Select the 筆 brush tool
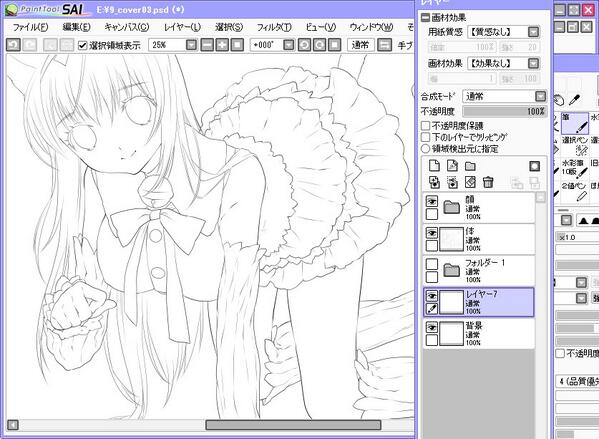599x439 pixels. pyautogui.click(x=575, y=123)
